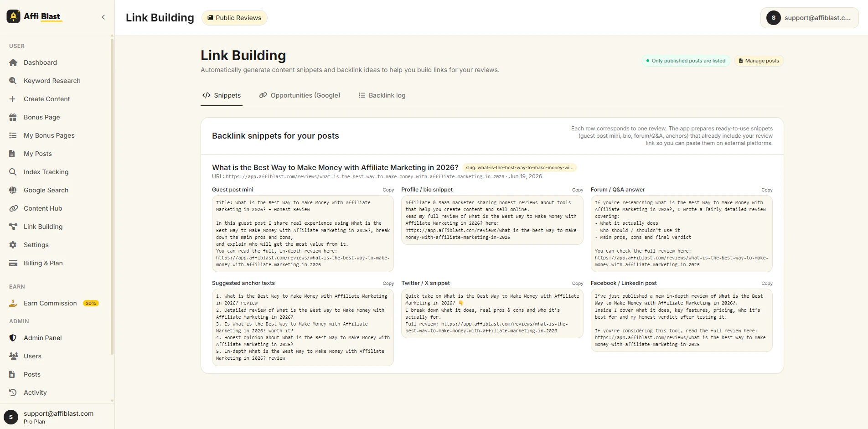Viewport: 868px width, 429px height.
Task: Copy the Facebook / LinkedIn post
Action: click(x=767, y=284)
